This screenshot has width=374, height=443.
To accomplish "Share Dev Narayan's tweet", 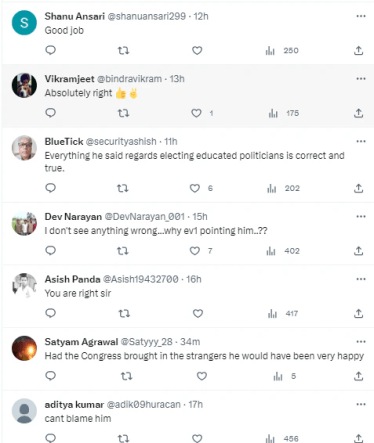I will [358, 251].
